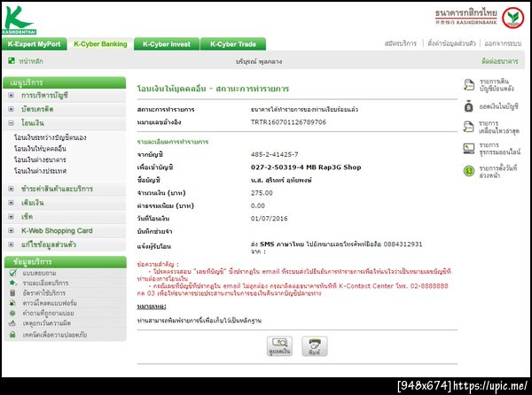Image resolution: width=532 pixels, height=395 pixels.
Task: Click the service fees calculator icon
Action: [x=12, y=292]
